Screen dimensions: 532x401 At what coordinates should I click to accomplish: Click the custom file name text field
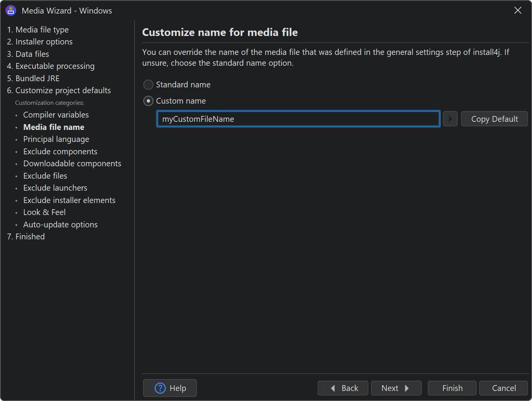point(298,119)
